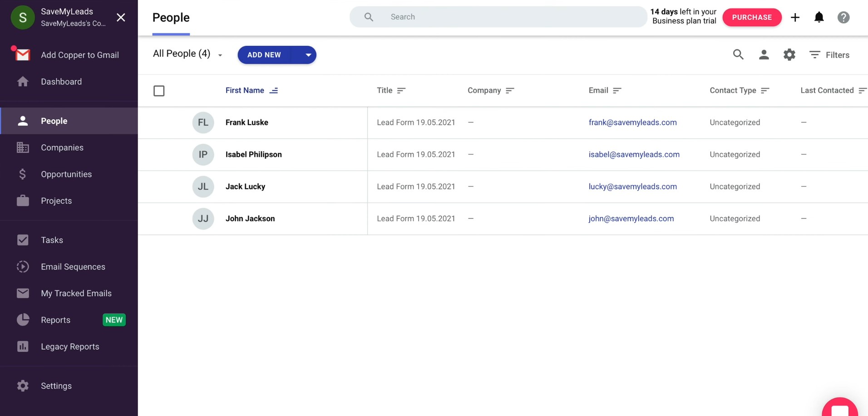Click Add Copper to Gmail label
The height and width of the screenshot is (416, 868).
80,55
